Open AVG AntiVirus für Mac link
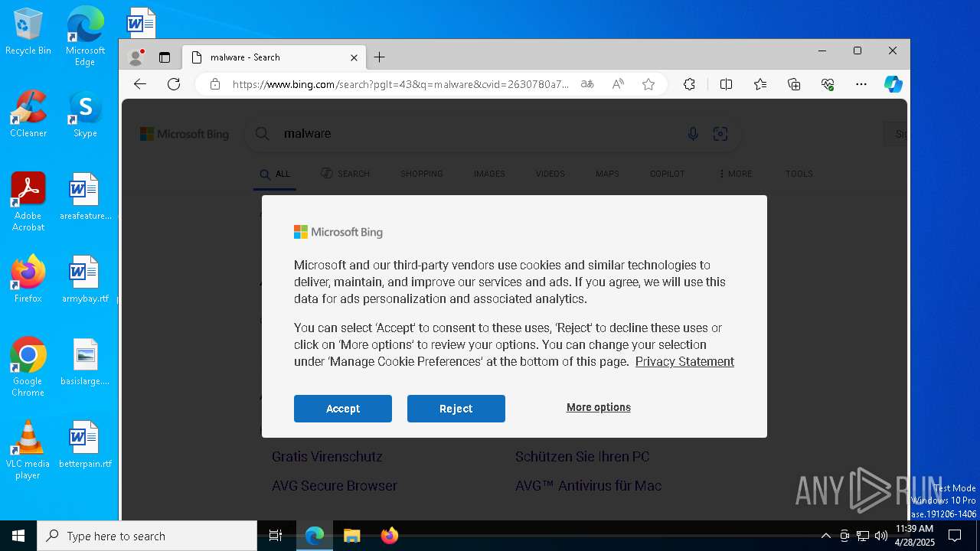Image resolution: width=980 pixels, height=551 pixels. pyautogui.click(x=589, y=486)
